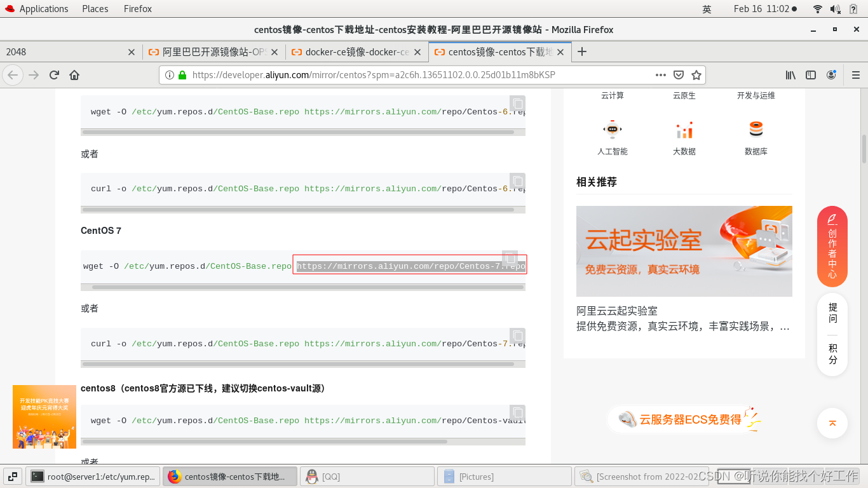
Task: Copy the CentOS 6 curl command
Action: click(x=518, y=181)
